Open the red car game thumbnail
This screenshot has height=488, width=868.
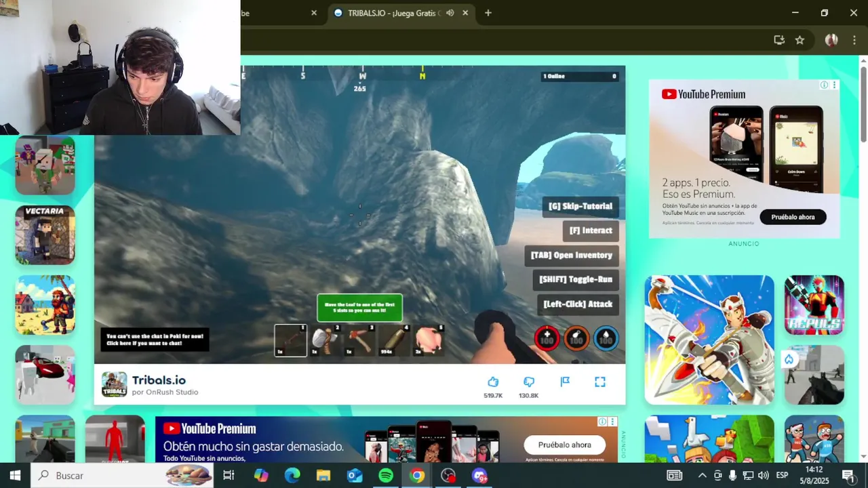(45, 375)
